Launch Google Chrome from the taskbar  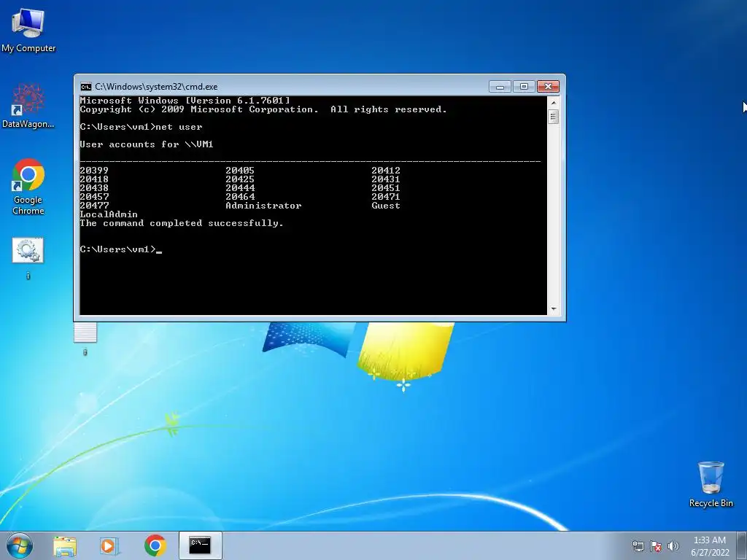tap(155, 545)
